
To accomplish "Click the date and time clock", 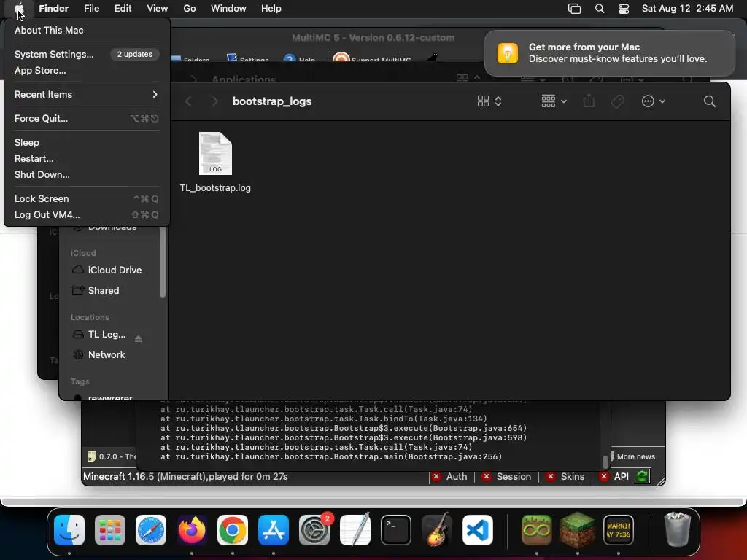I will tap(687, 9).
